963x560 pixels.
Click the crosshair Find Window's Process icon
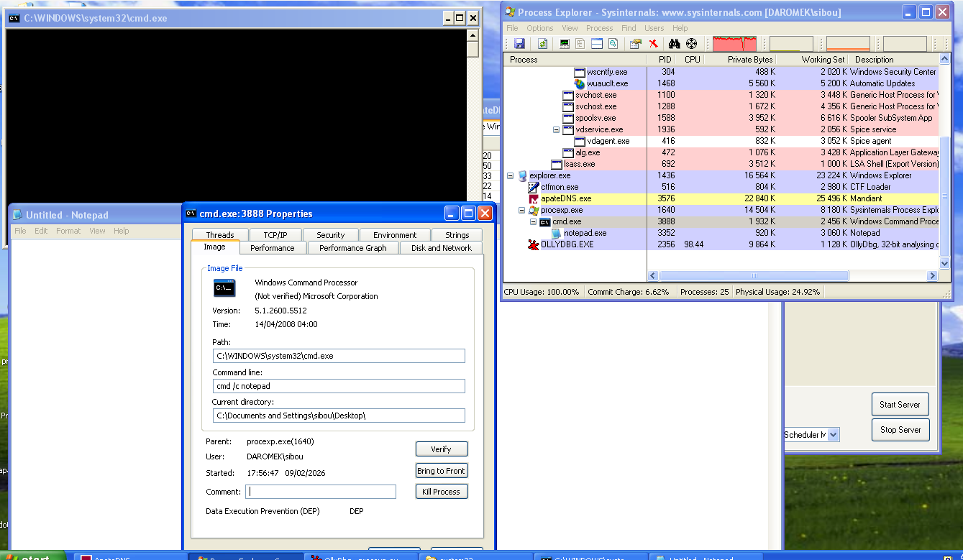(691, 44)
